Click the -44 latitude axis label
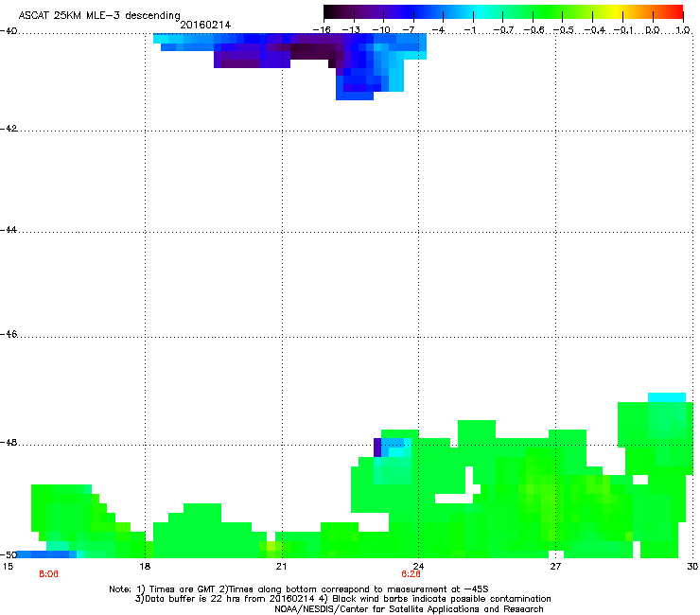Screen dimensions: 700x615 pyautogui.click(x=9, y=230)
